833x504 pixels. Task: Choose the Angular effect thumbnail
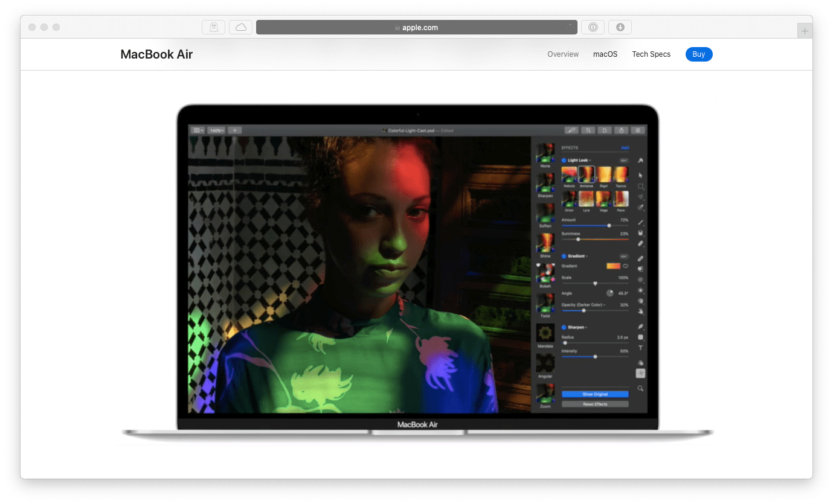pyautogui.click(x=545, y=363)
